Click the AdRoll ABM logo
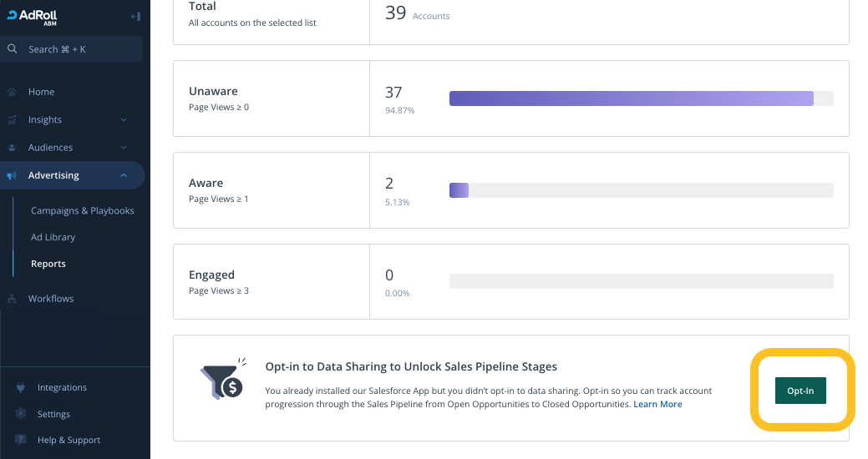 [x=32, y=17]
